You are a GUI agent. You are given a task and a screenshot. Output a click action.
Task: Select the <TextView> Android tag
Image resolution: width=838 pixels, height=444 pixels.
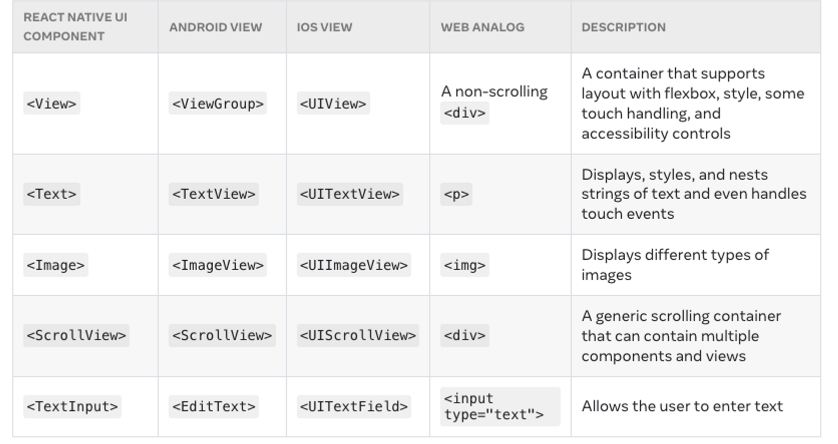pos(214,194)
